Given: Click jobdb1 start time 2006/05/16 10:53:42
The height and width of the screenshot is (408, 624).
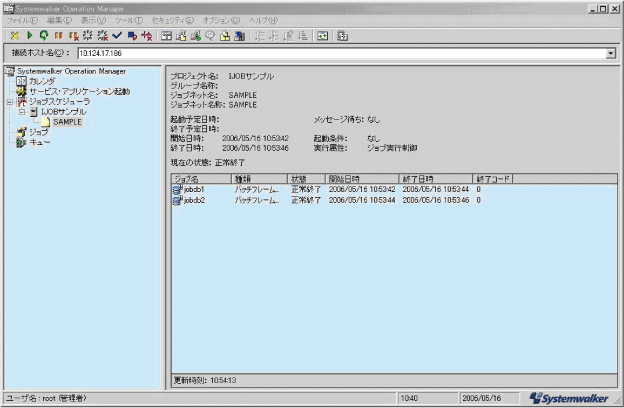Looking at the screenshot, I should pos(362,189).
